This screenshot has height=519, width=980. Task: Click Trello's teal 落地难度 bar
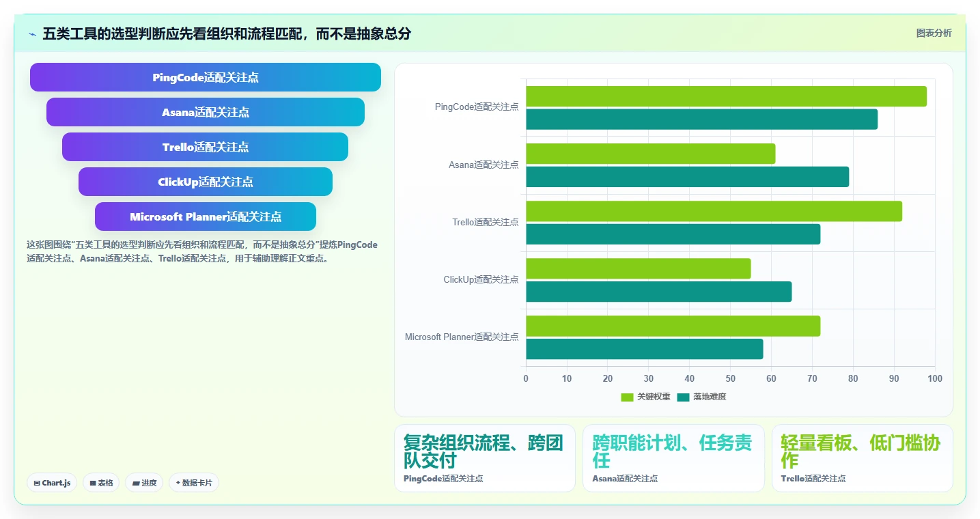click(x=673, y=234)
